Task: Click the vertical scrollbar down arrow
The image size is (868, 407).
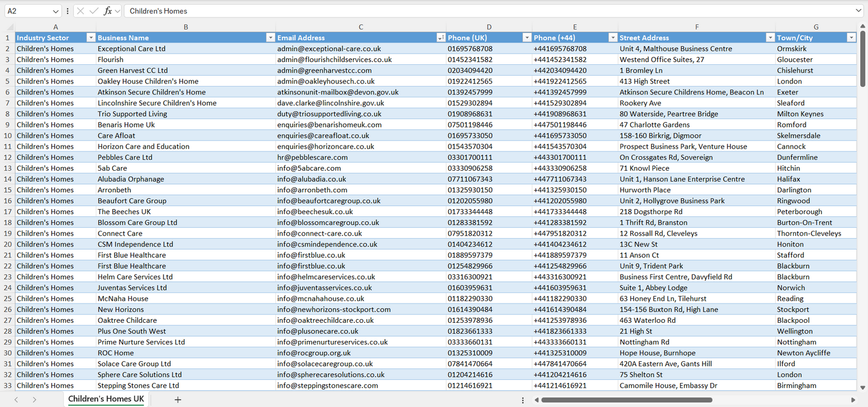Action: coord(863,388)
